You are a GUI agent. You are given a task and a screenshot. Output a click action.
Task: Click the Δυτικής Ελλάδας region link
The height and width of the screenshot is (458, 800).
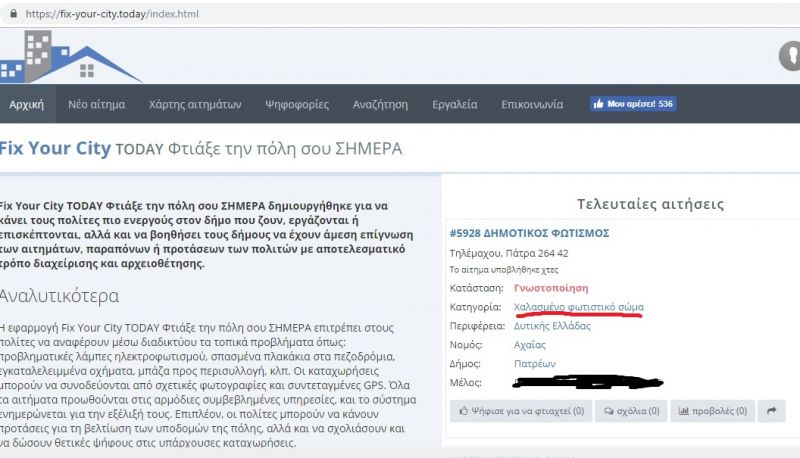(552, 326)
